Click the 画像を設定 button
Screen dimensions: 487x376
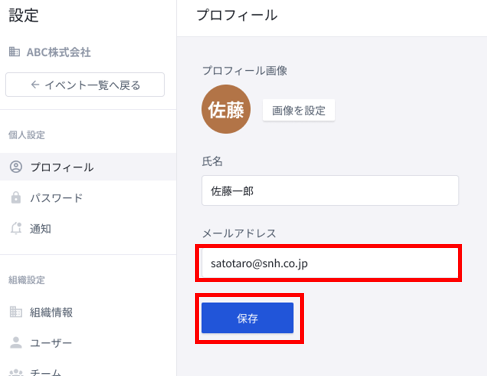[299, 110]
